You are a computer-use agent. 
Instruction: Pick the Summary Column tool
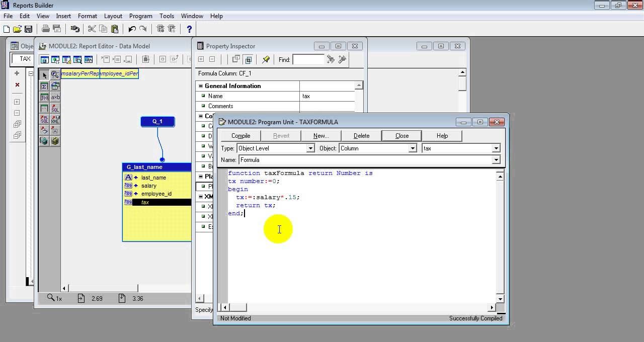pyautogui.click(x=44, y=86)
